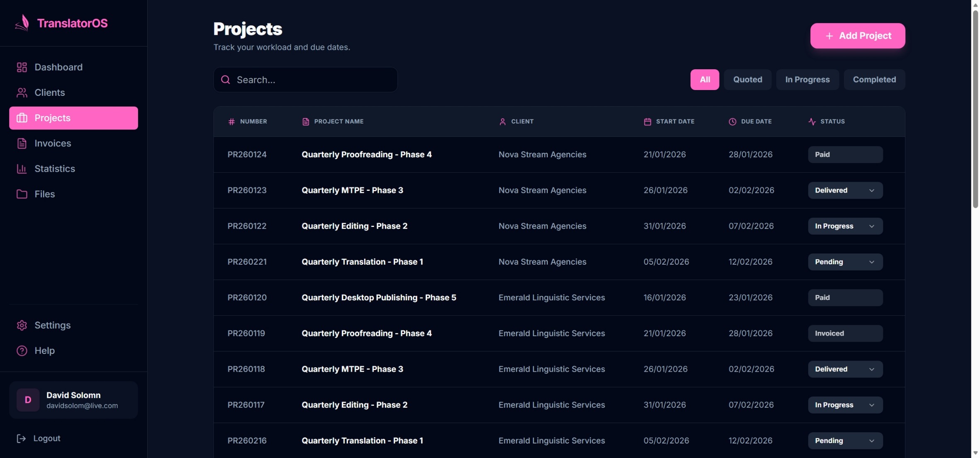The width and height of the screenshot is (980, 458).
Task: Switch to the Quoted filter tab
Action: click(x=747, y=79)
